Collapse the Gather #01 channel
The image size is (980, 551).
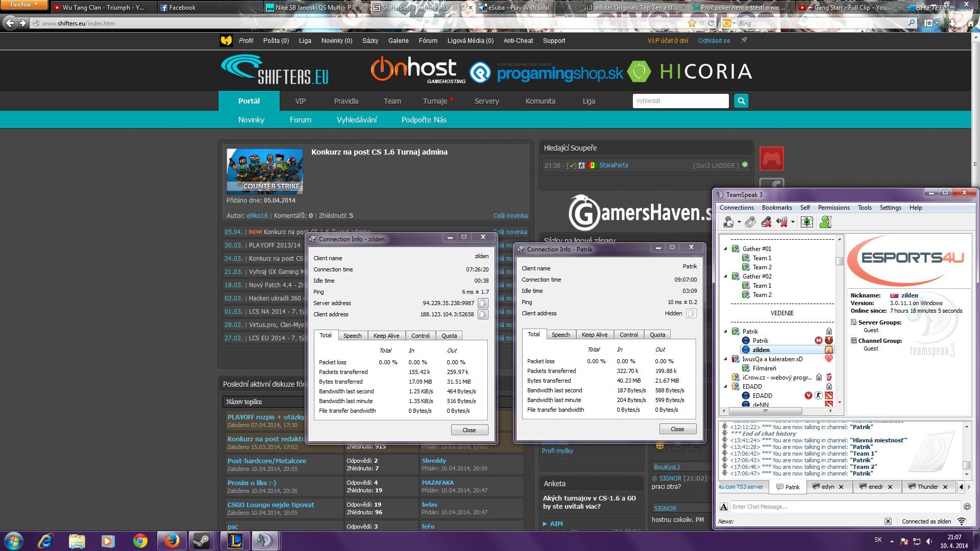click(x=726, y=249)
